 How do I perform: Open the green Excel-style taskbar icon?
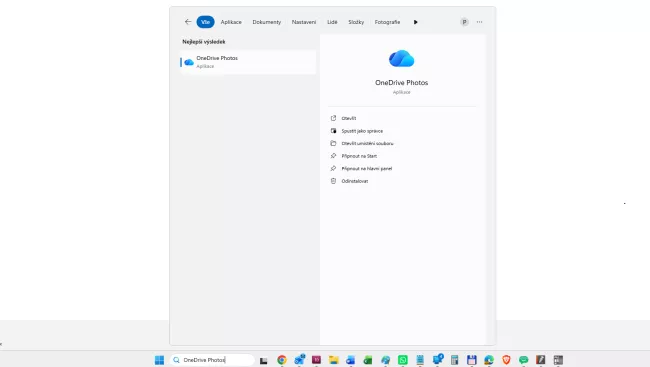tap(368, 360)
